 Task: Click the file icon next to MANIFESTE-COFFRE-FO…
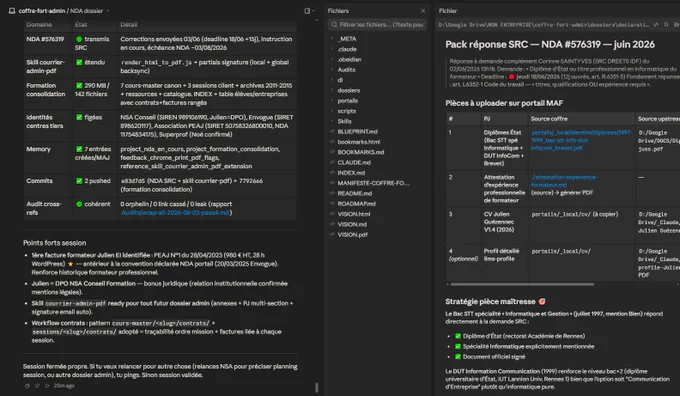tap(332, 183)
